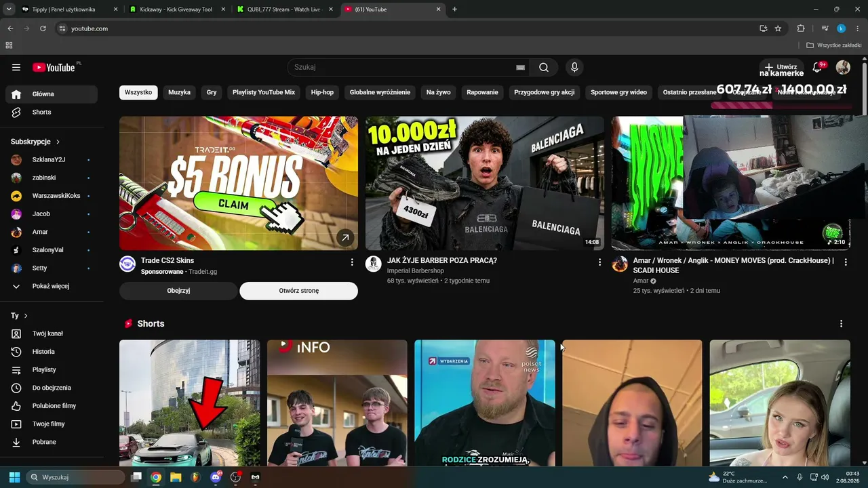Open Twój kanał in the sidebar
The height and width of the screenshot is (488, 868).
tap(52, 333)
